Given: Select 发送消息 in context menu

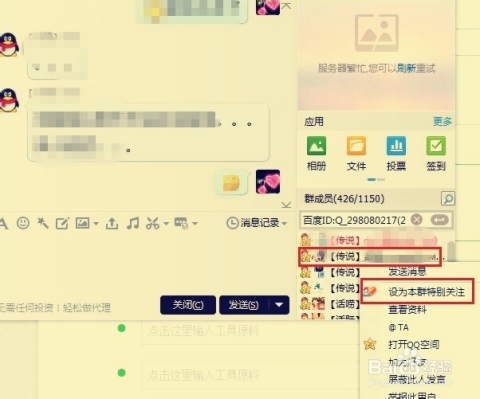Looking at the screenshot, I should [407, 271].
